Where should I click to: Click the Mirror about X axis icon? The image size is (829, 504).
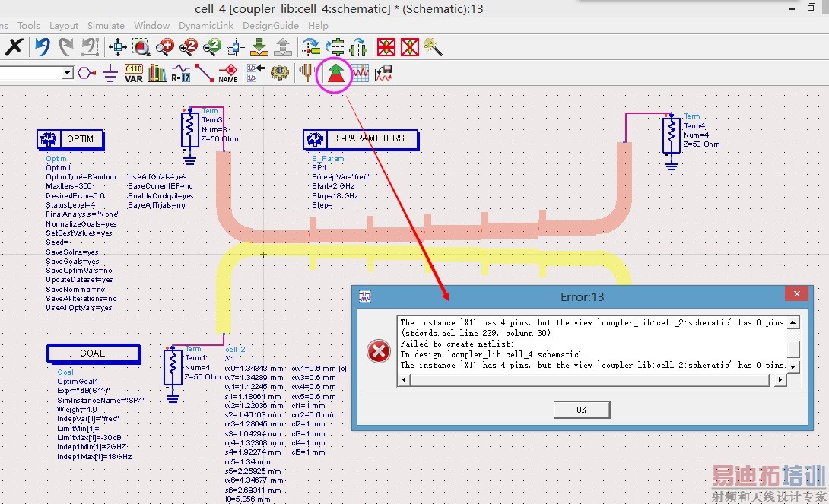point(335,47)
